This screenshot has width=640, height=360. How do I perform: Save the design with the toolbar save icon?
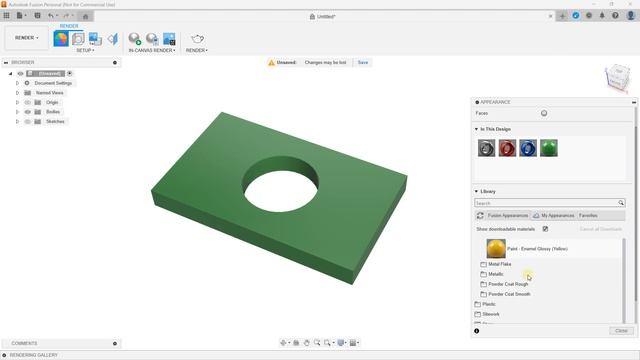37,16
